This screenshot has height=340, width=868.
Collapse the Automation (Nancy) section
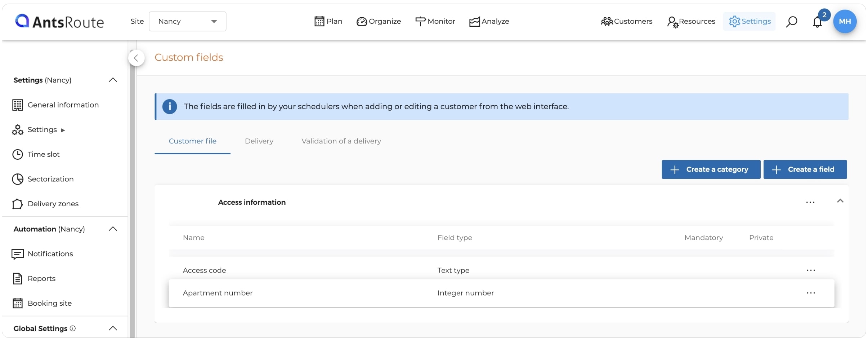click(113, 229)
